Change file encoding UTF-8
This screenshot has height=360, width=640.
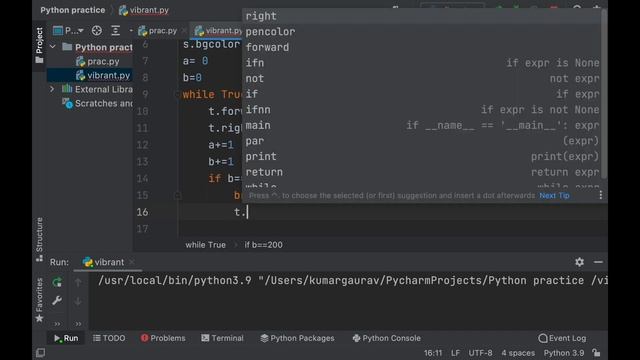pyautogui.click(x=480, y=353)
